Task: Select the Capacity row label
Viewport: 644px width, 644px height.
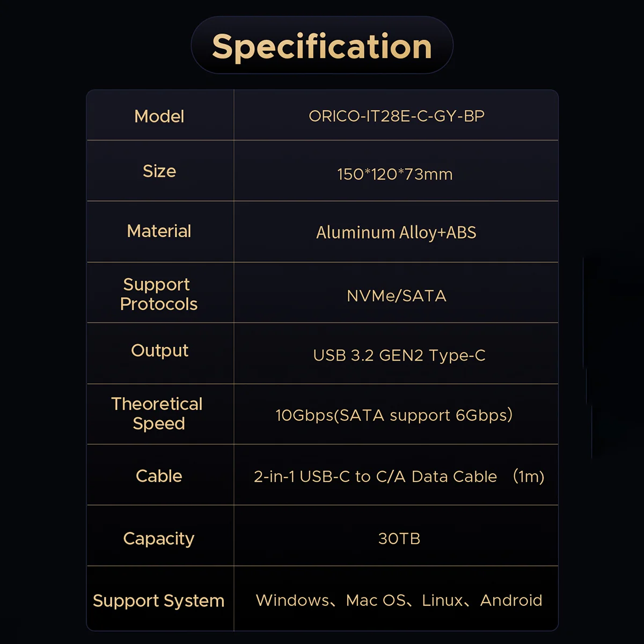Action: [x=159, y=538]
